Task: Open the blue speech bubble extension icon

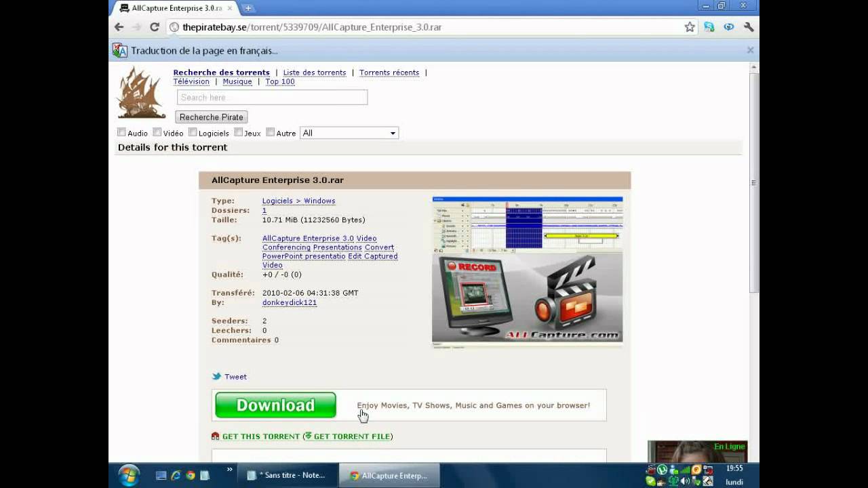Action: [729, 27]
